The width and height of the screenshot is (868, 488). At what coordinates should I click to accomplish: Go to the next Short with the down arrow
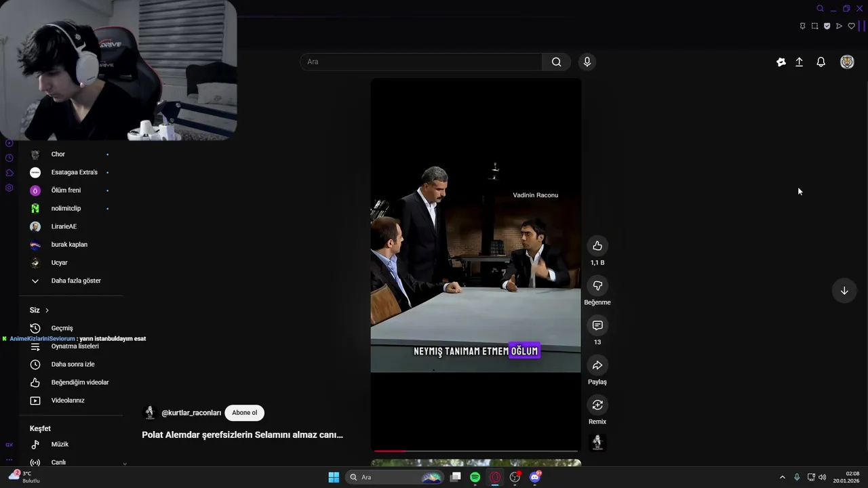pyautogui.click(x=844, y=291)
